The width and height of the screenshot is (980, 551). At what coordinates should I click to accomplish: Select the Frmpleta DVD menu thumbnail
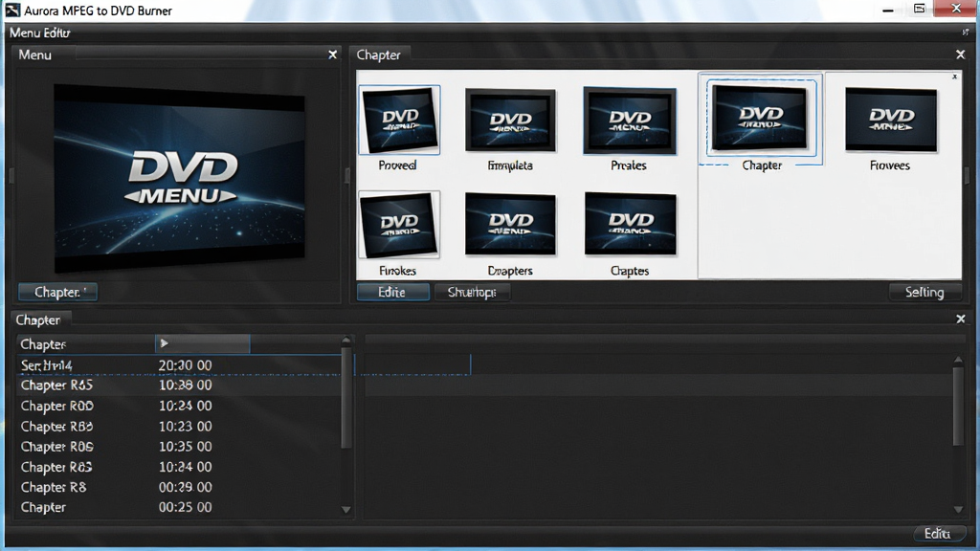(x=510, y=120)
